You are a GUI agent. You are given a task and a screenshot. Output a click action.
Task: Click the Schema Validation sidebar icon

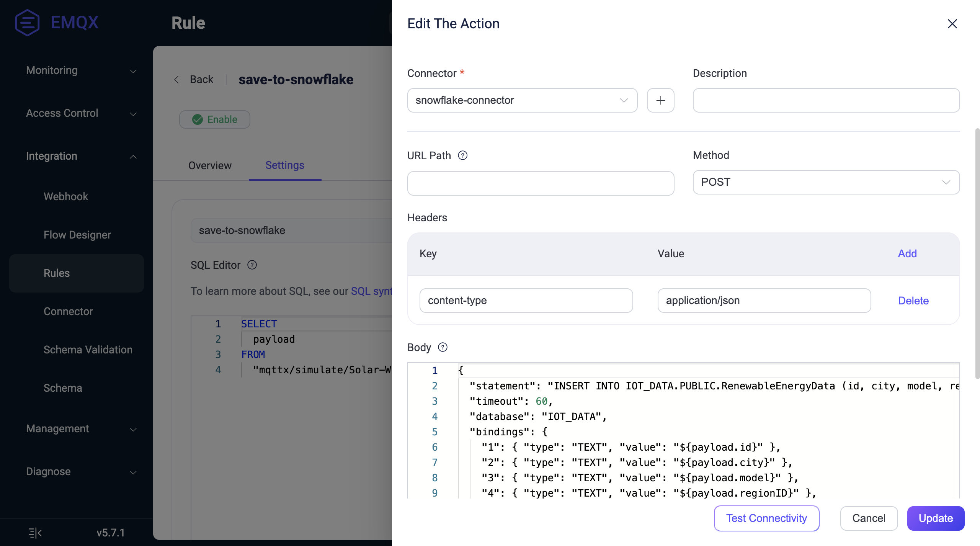coord(87,350)
